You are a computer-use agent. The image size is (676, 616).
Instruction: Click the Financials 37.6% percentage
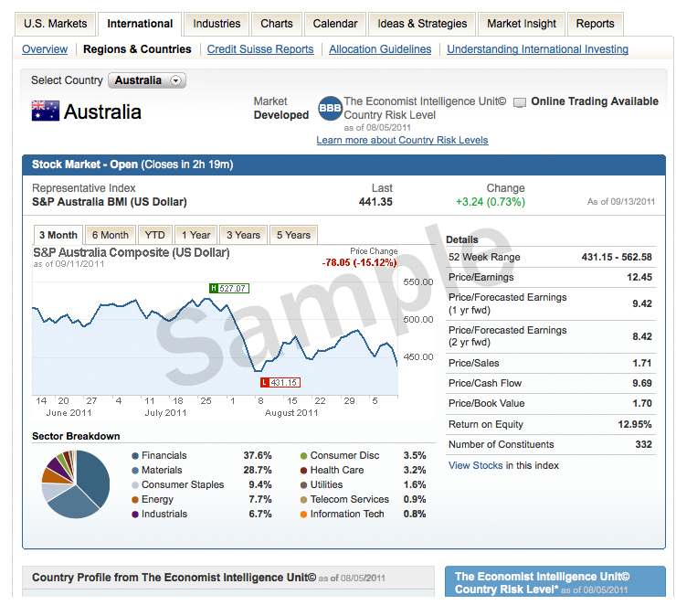point(258,455)
